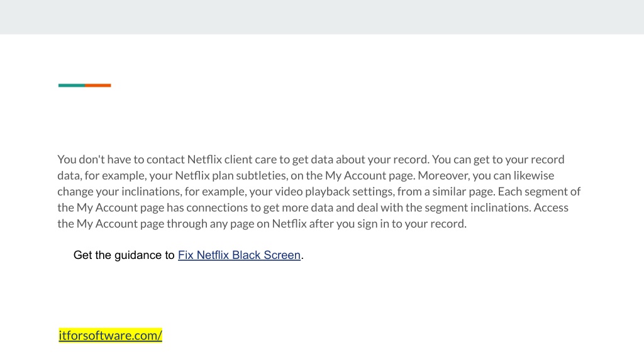
Task: Click the word "Access" ending fourth line
Action: pyautogui.click(x=551, y=207)
